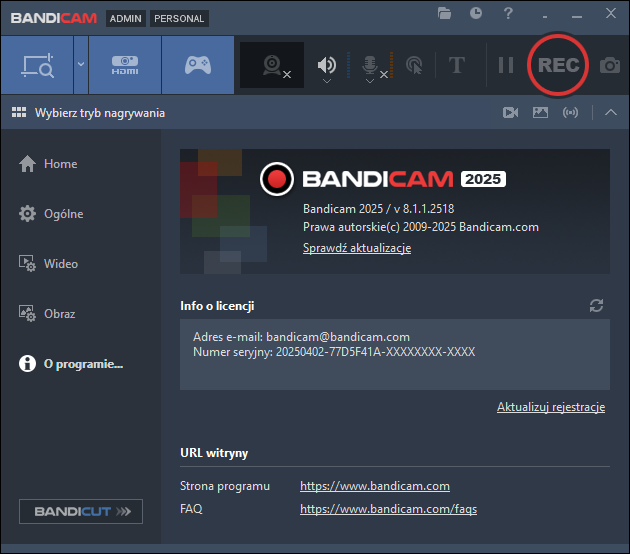630x554 pixels.
Task: Take a screenshot with camera icon
Action: point(610,65)
